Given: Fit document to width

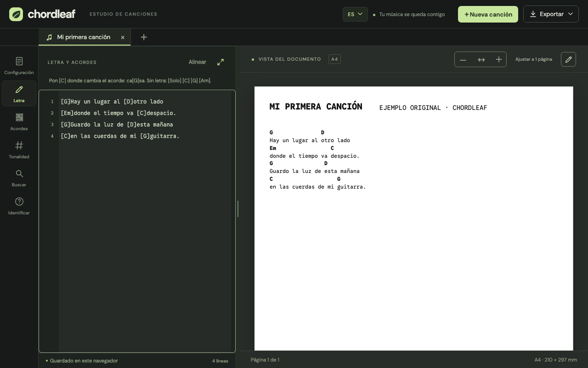Looking at the screenshot, I should point(481,60).
